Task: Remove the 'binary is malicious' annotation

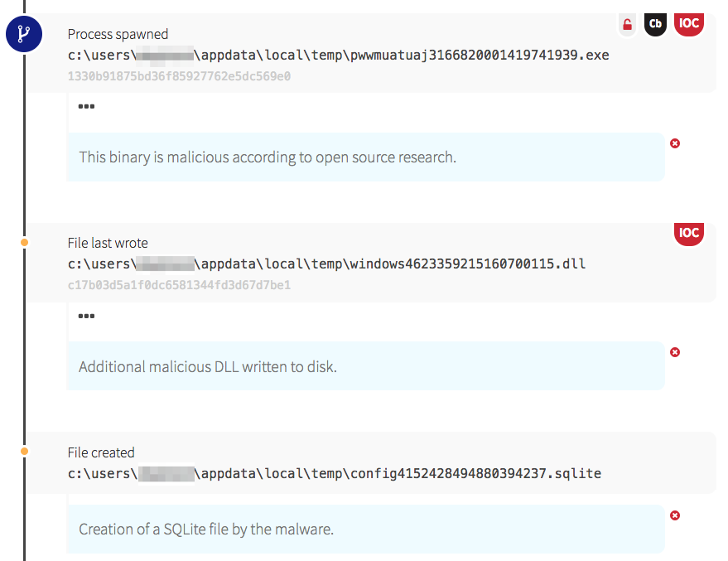Action: coord(675,143)
